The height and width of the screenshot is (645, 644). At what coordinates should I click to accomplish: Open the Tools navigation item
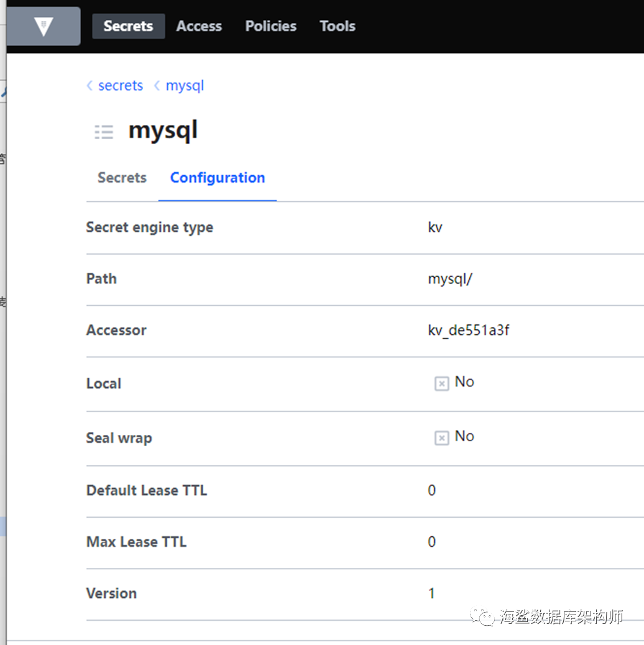(338, 26)
